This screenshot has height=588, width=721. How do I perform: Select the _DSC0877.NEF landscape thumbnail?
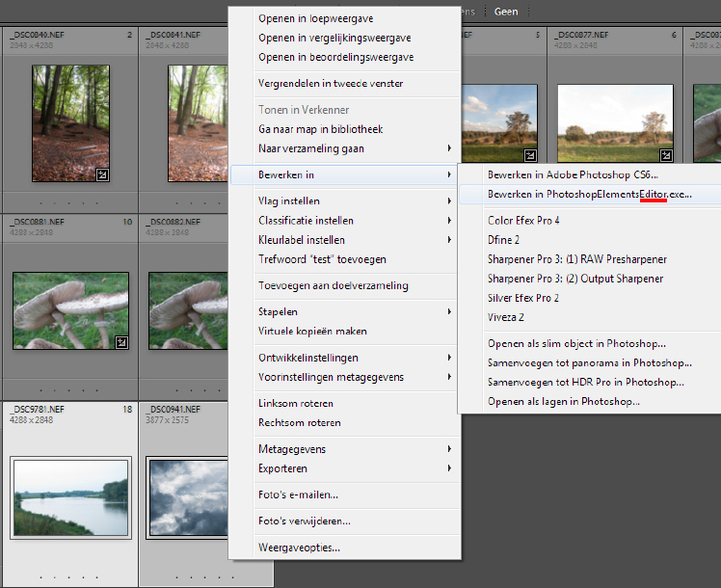615,123
